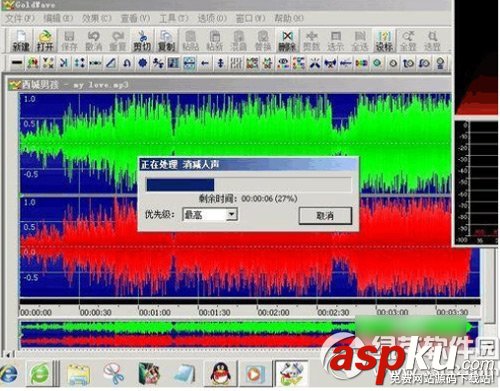The height and width of the screenshot is (391, 500).
Task: Click the diagonal ramp fade effect icon
Action: click(x=111, y=63)
